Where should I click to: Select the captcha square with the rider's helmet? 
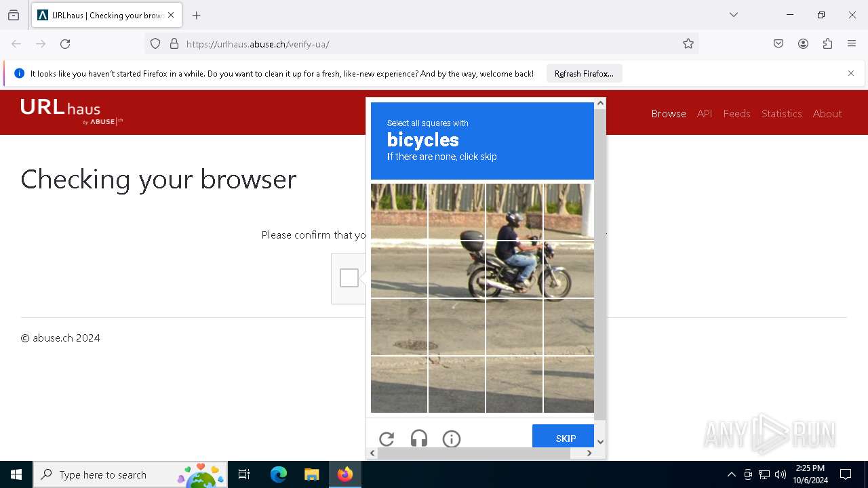[x=514, y=211]
